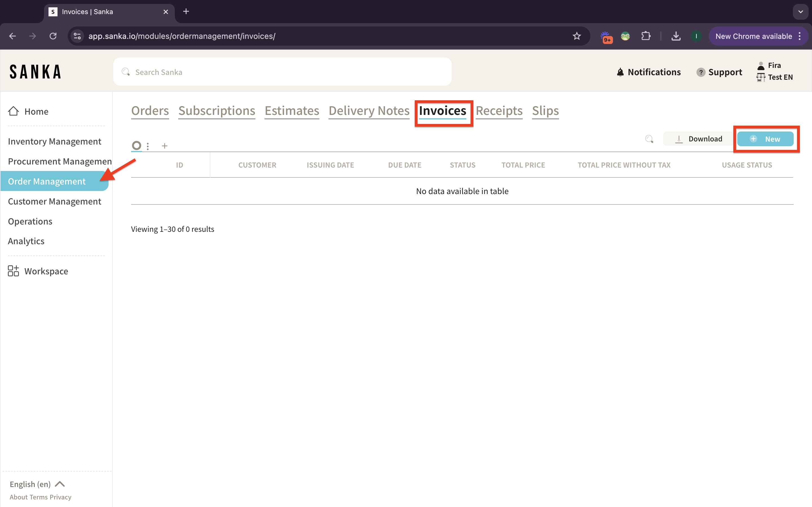The width and height of the screenshot is (812, 507).
Task: Click the Download button
Action: (x=698, y=139)
